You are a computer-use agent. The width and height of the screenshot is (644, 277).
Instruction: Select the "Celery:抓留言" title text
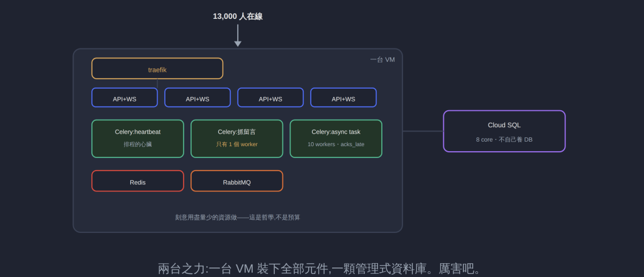[236, 132]
